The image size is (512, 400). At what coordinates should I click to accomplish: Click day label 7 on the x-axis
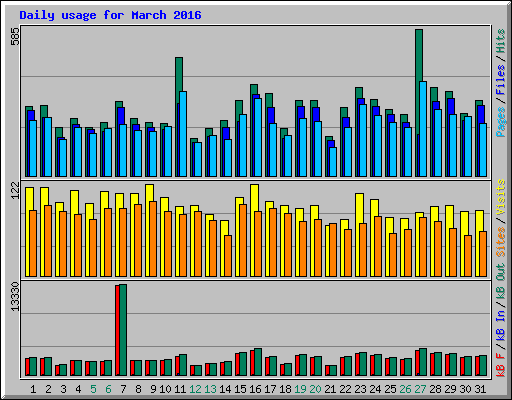(123, 389)
